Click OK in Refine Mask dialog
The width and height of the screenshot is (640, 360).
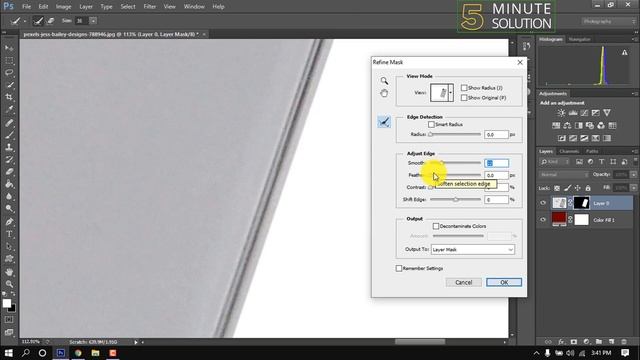504,282
